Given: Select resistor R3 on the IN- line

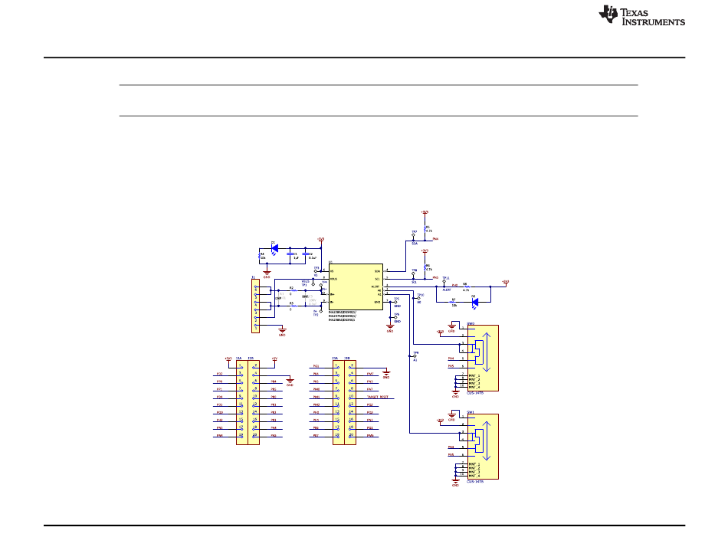Looking at the screenshot, I should [x=293, y=306].
